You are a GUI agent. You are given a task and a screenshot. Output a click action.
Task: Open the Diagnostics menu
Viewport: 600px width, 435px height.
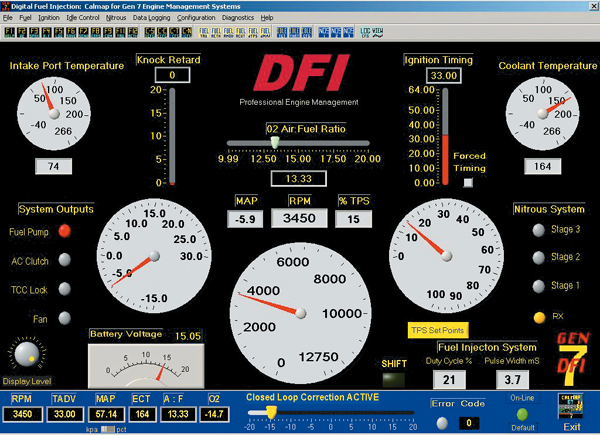coord(238,18)
